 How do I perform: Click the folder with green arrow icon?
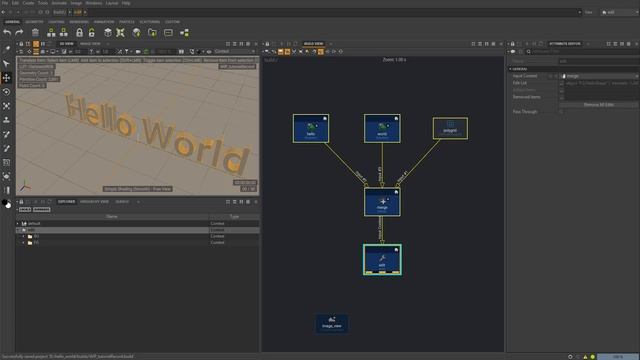[x=152, y=32]
